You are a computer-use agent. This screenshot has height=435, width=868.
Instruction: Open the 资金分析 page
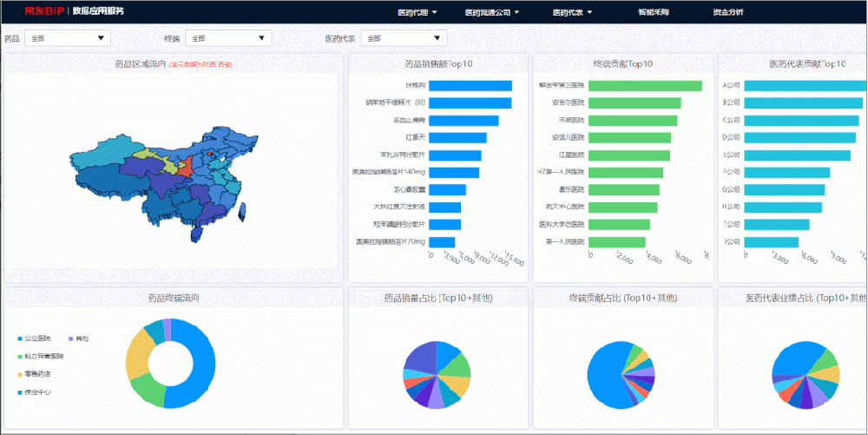click(x=727, y=12)
